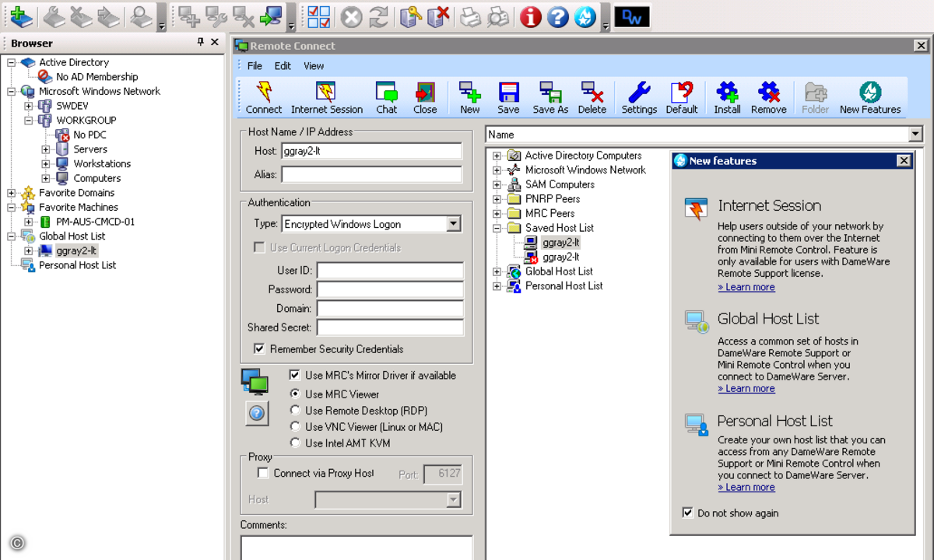Select Personal Host List in Browser panel

[x=77, y=265]
